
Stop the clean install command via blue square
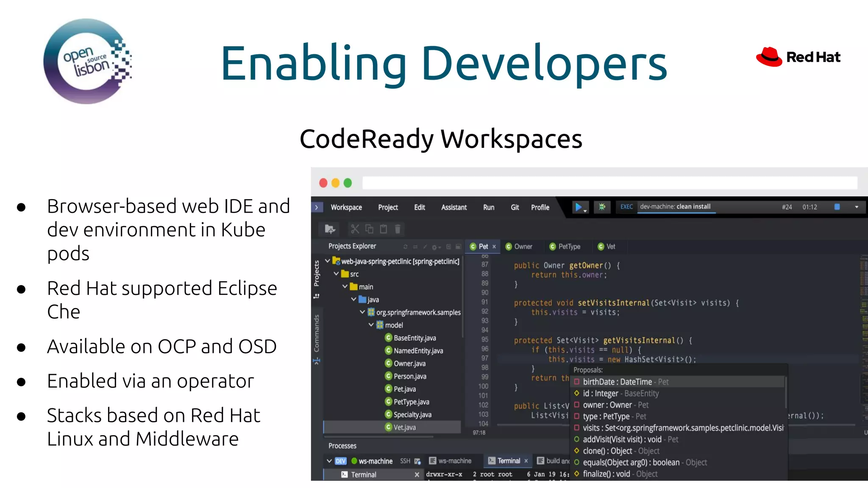837,207
